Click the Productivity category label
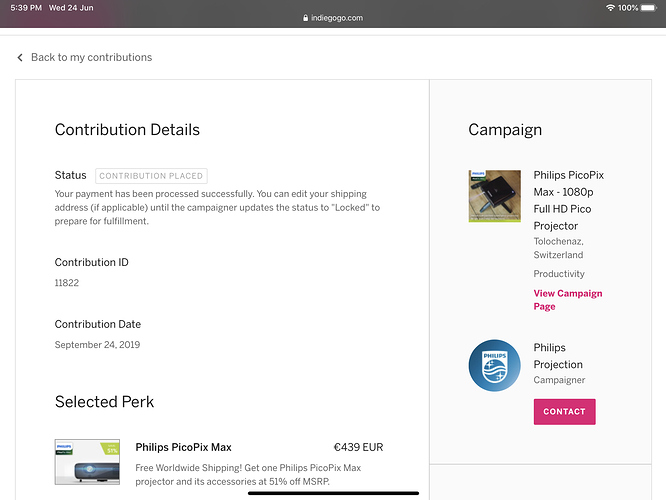This screenshot has height=500, width=666. [559, 274]
